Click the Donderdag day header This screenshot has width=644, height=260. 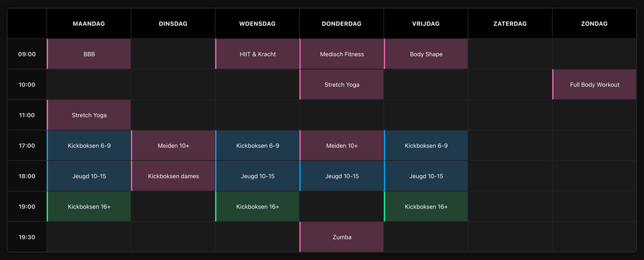tap(342, 24)
